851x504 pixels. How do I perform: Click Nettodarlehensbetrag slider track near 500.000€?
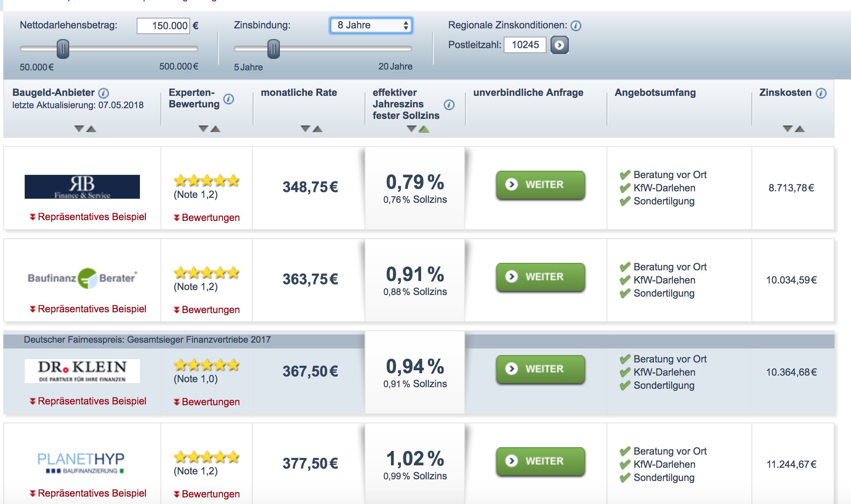coord(193,49)
